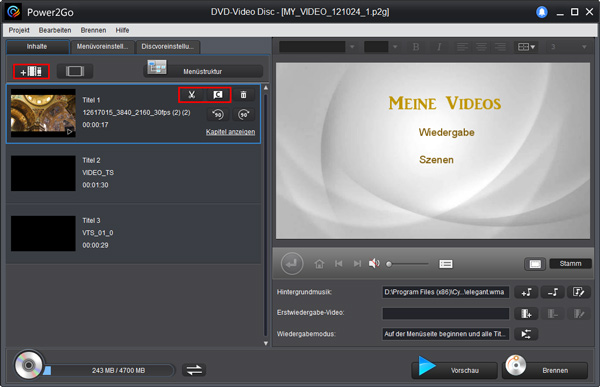
Task: Click the Kapitel anzeigen link
Action: click(x=230, y=132)
